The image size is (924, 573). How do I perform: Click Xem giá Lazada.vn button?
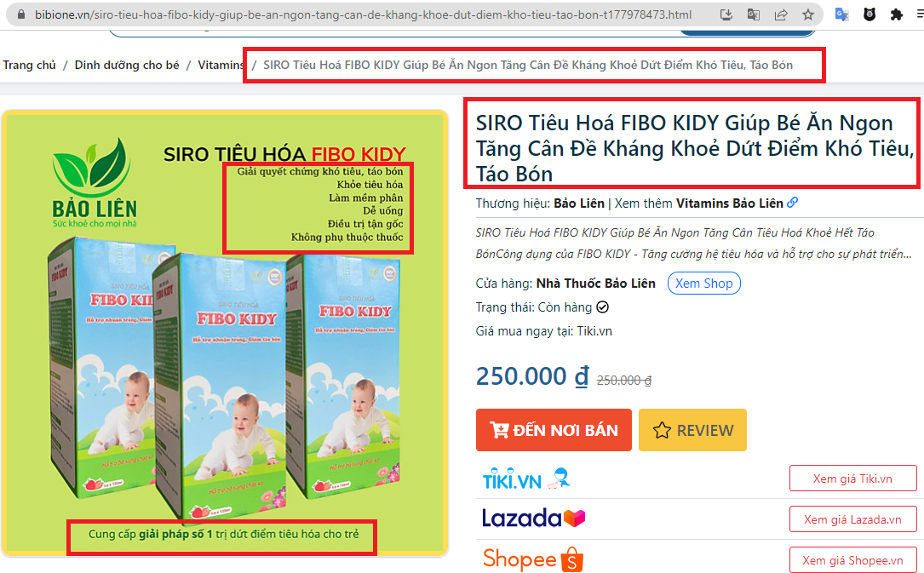tap(852, 519)
